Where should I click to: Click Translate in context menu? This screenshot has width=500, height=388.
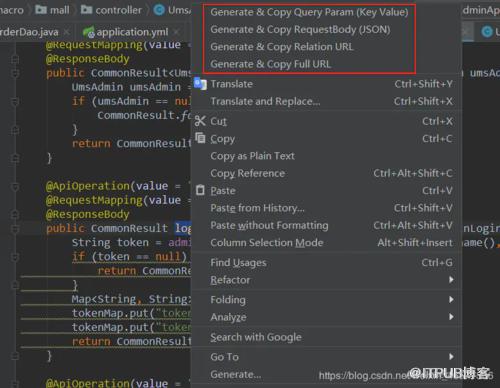[231, 84]
